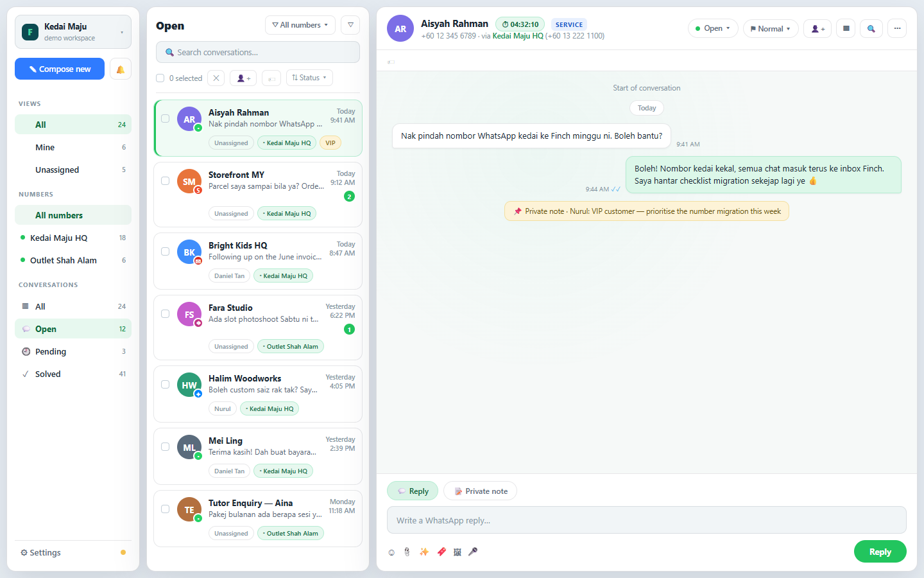Insert an image in the reply
This screenshot has width=924, height=578.
(458, 552)
